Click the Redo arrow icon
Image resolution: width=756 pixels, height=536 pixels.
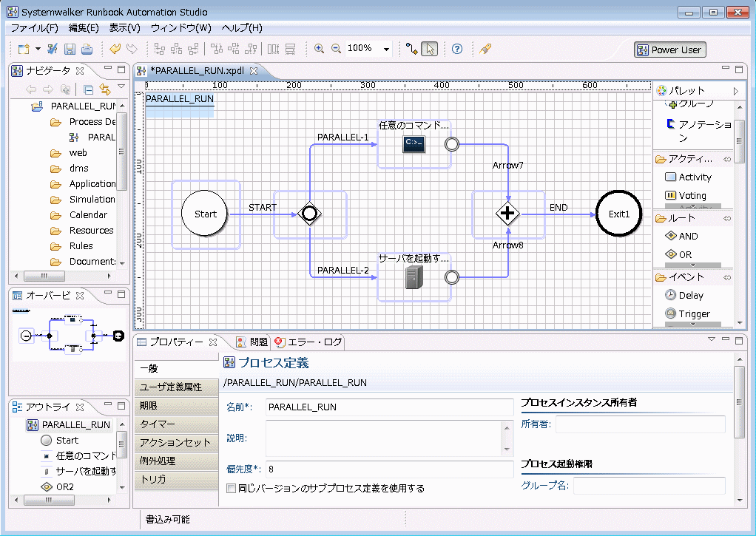click(132, 49)
